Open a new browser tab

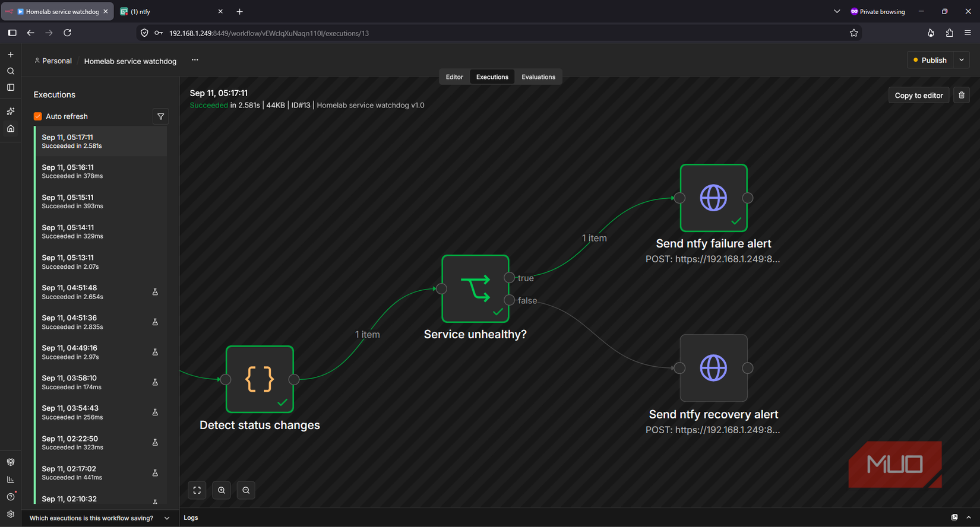click(x=240, y=11)
